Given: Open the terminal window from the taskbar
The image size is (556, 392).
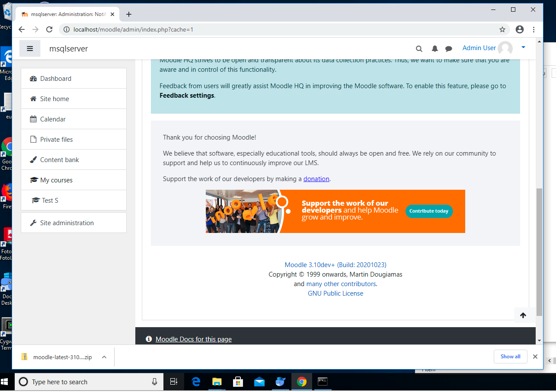Looking at the screenshot, I should coord(323,382).
